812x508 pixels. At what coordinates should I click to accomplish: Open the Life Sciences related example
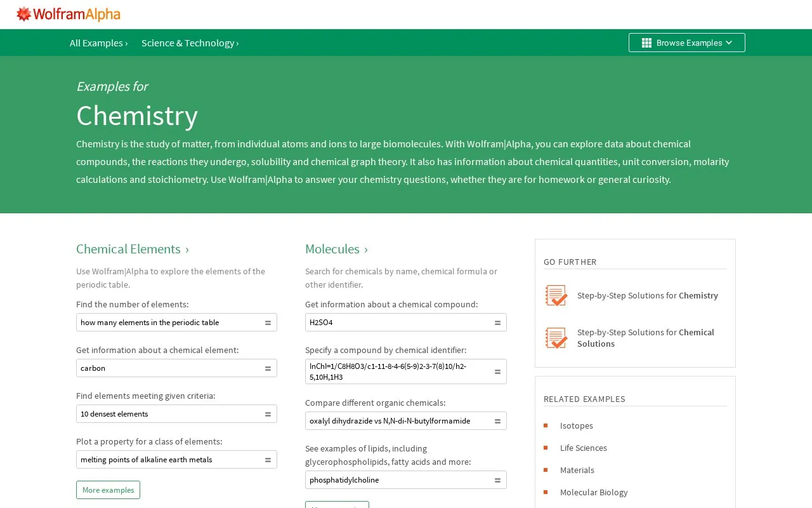584,448
